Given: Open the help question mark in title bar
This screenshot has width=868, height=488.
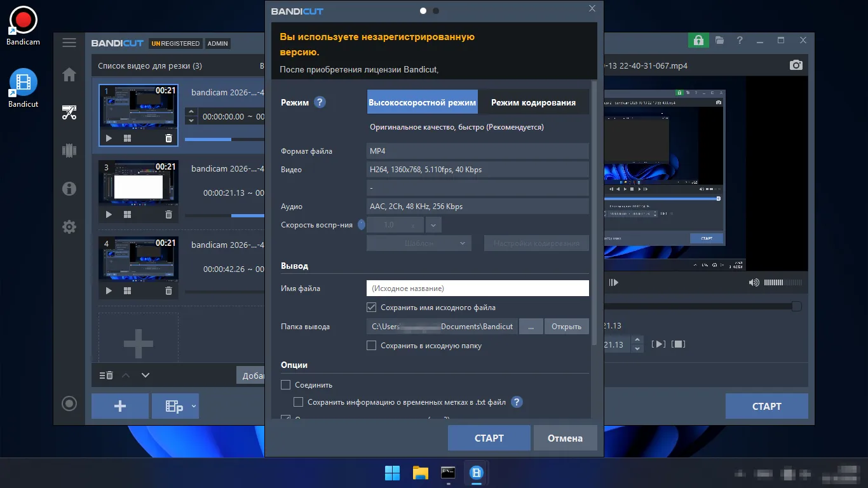Looking at the screenshot, I should (740, 40).
